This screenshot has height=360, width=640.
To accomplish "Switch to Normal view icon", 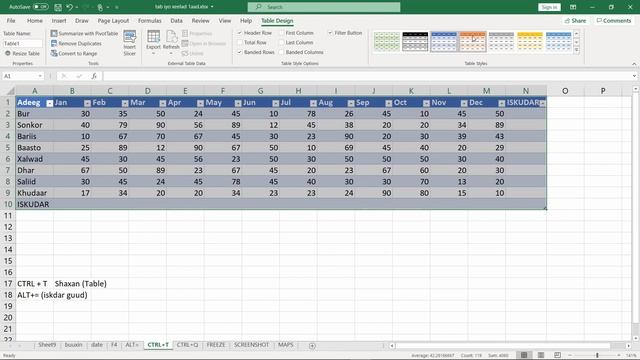I will click(524, 355).
